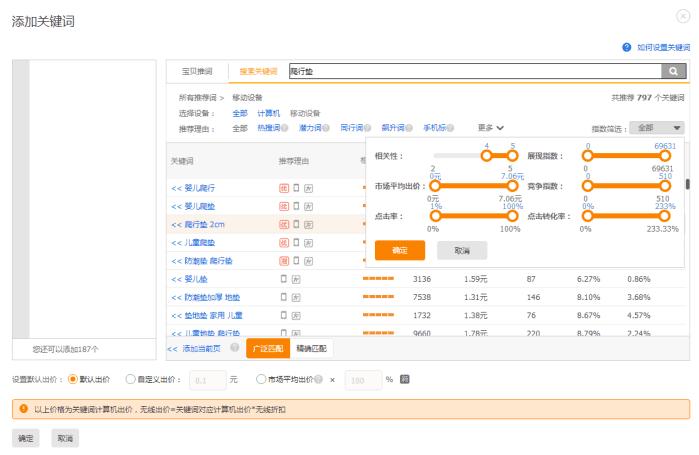The height and width of the screenshot is (455, 699).
Task: Filter devices by 计算机
Action: [x=268, y=113]
